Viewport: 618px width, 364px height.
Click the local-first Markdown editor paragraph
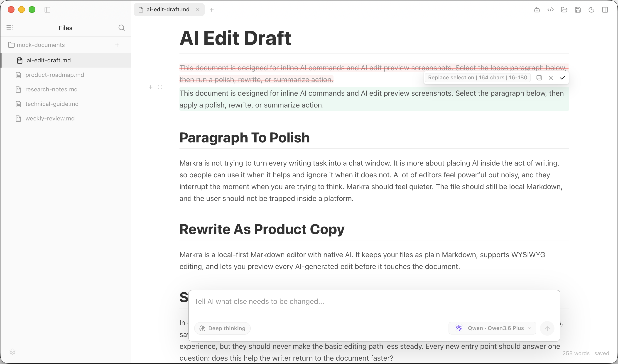click(x=362, y=261)
